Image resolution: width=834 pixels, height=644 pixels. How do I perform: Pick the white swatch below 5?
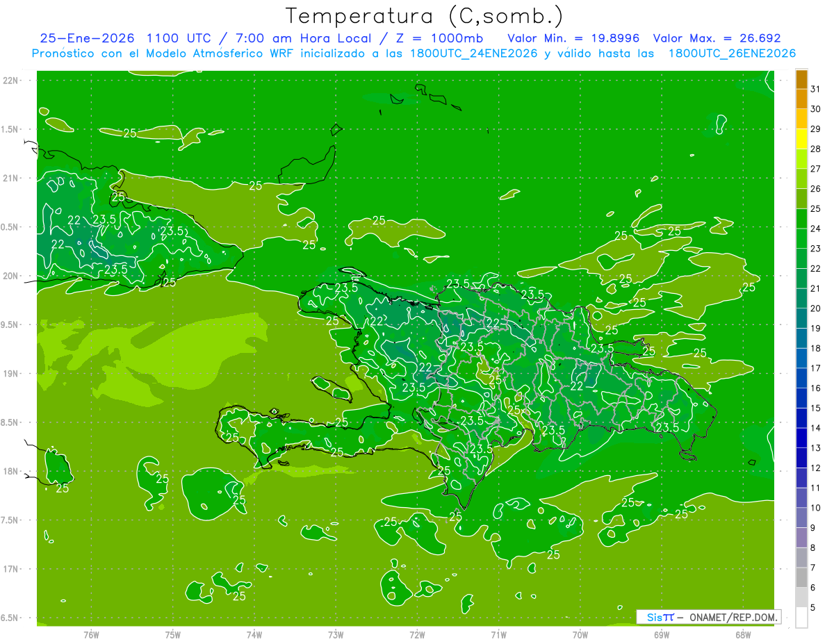801,617
